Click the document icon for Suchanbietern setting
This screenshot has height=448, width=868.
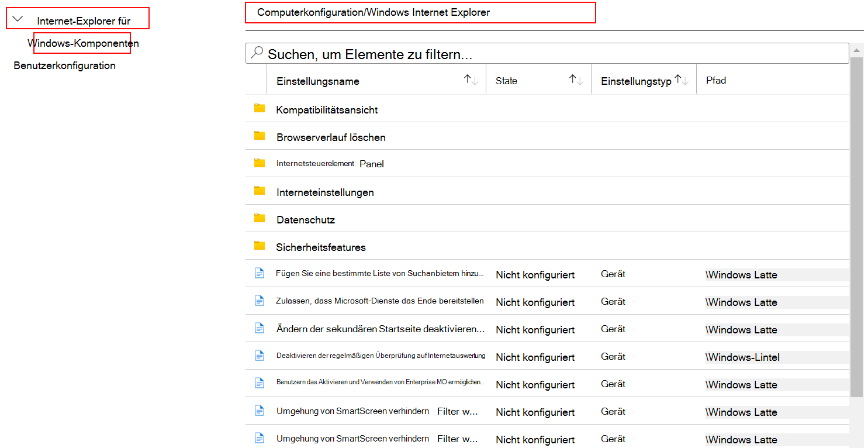point(260,273)
